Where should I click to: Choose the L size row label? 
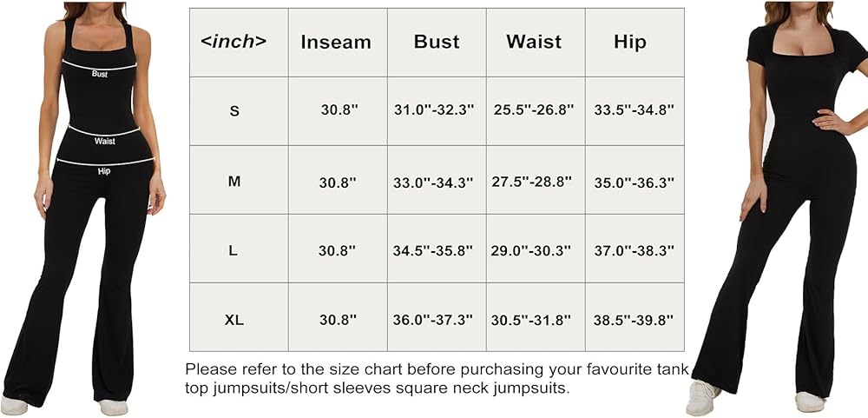[x=233, y=250]
